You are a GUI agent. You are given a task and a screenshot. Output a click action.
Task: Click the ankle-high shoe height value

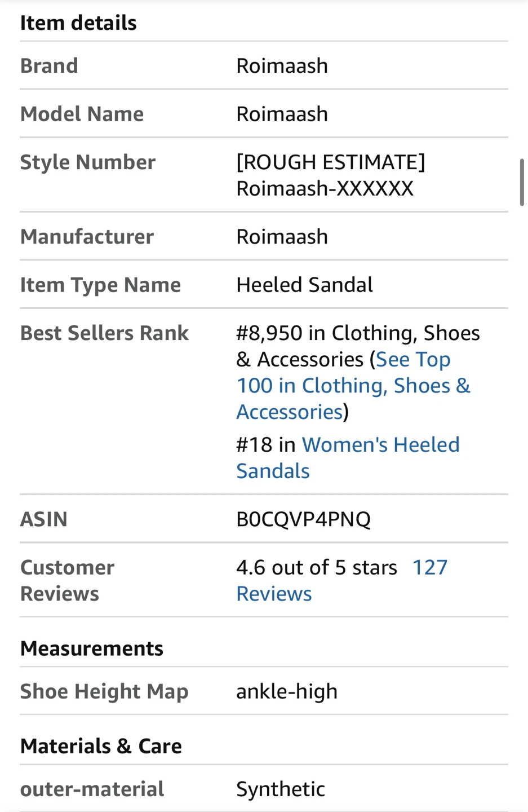tap(286, 691)
